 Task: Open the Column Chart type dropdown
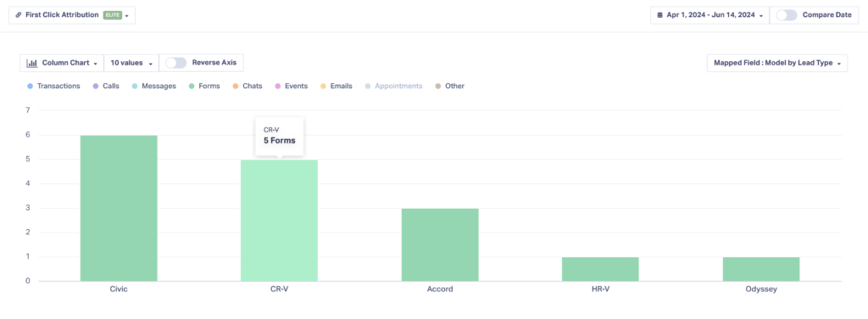click(62, 63)
